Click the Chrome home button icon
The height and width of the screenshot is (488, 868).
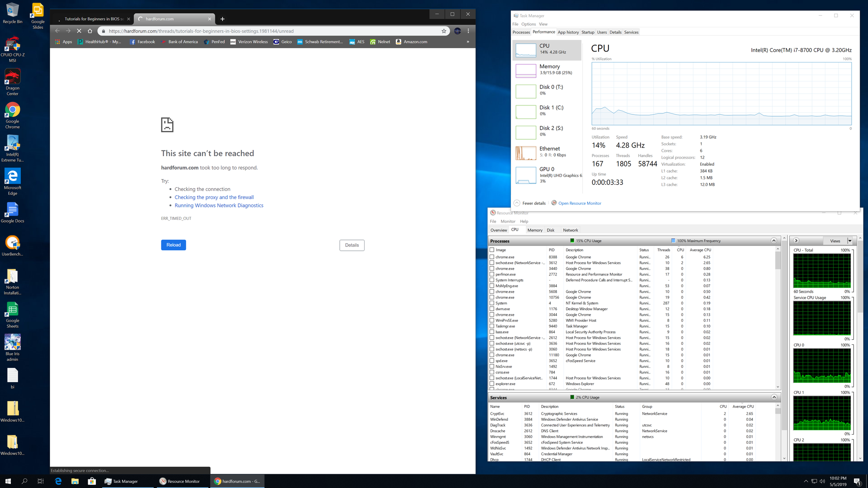click(x=90, y=31)
